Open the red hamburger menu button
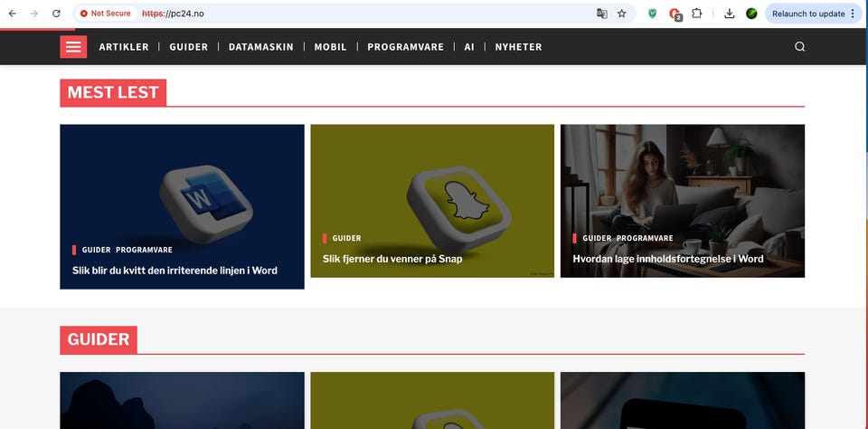Image resolution: width=868 pixels, height=429 pixels. (x=73, y=46)
